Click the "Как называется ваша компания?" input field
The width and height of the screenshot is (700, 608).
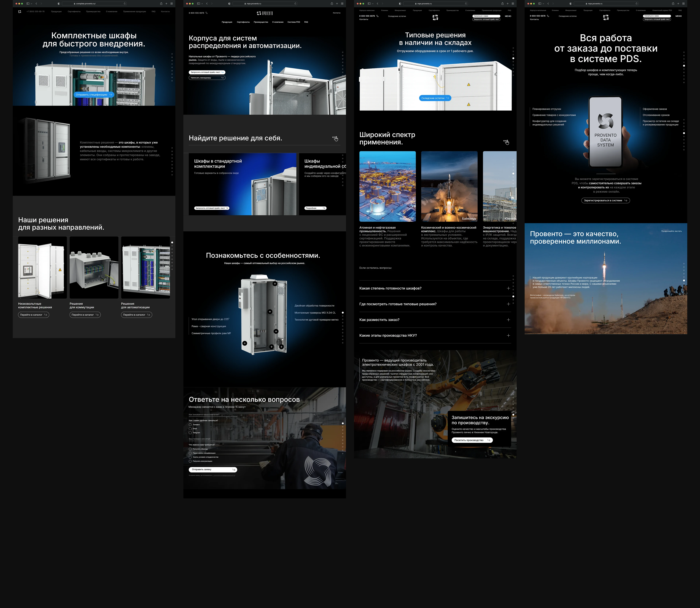(213, 415)
